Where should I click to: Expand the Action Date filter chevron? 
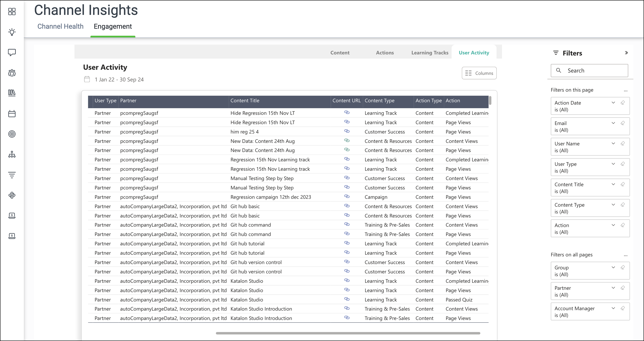(x=613, y=103)
